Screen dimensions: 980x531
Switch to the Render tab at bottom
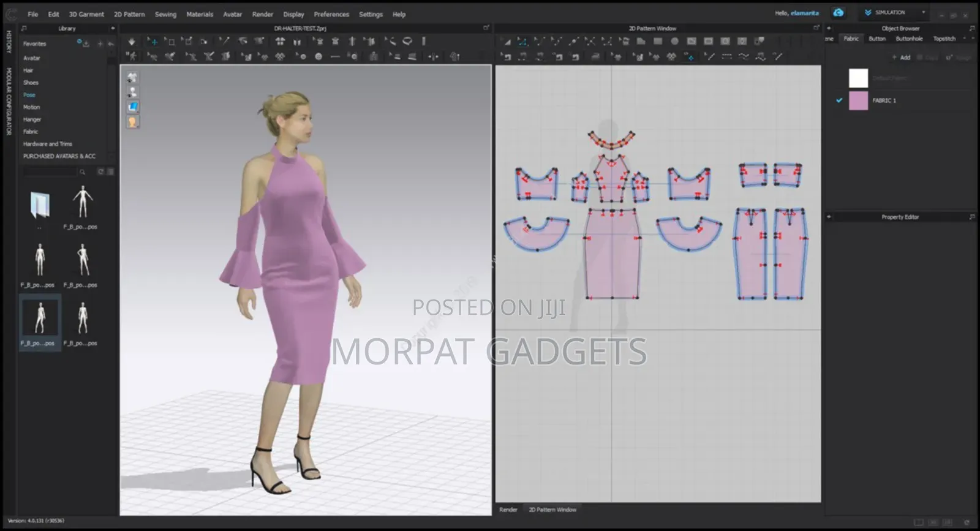click(x=508, y=510)
